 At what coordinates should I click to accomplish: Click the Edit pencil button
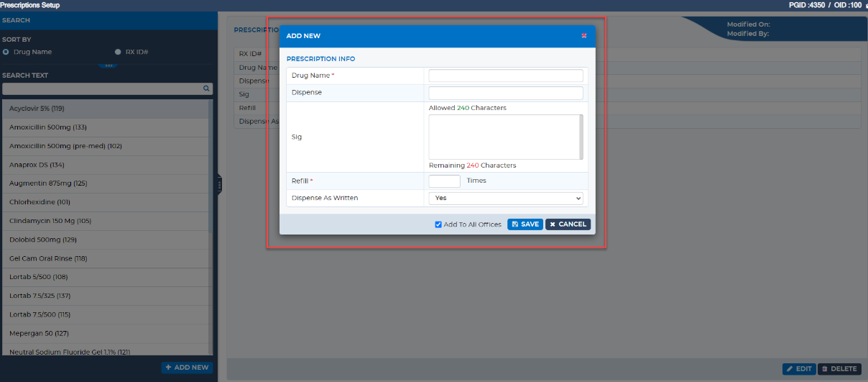tap(799, 369)
